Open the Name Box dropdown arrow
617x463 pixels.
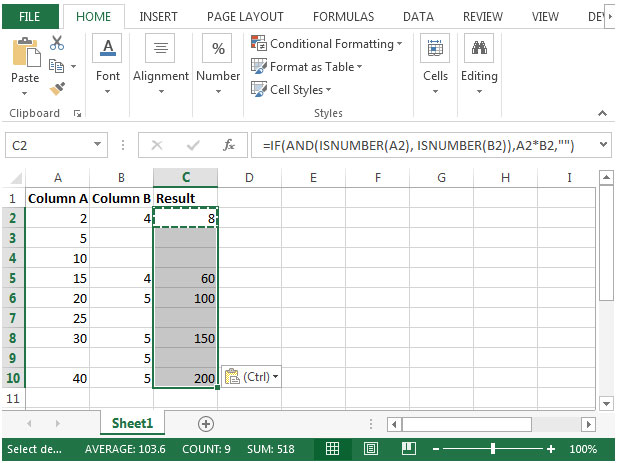[x=97, y=144]
